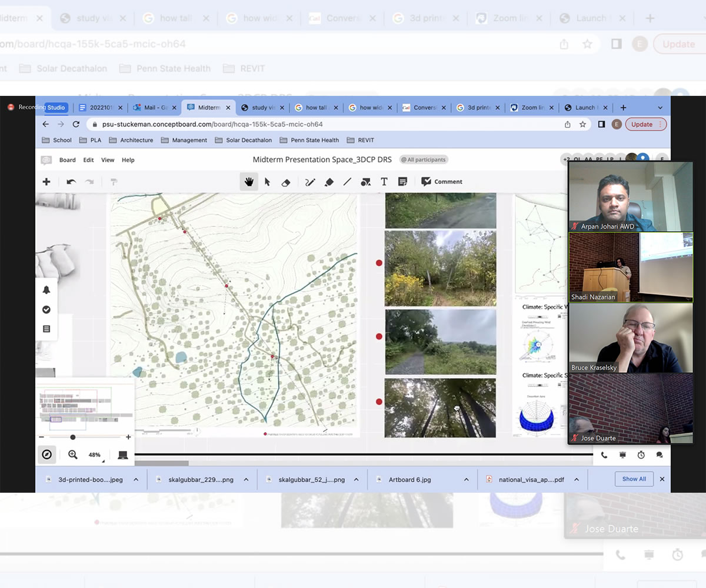This screenshot has width=706, height=588.
Task: Open the View menu
Action: tap(108, 160)
